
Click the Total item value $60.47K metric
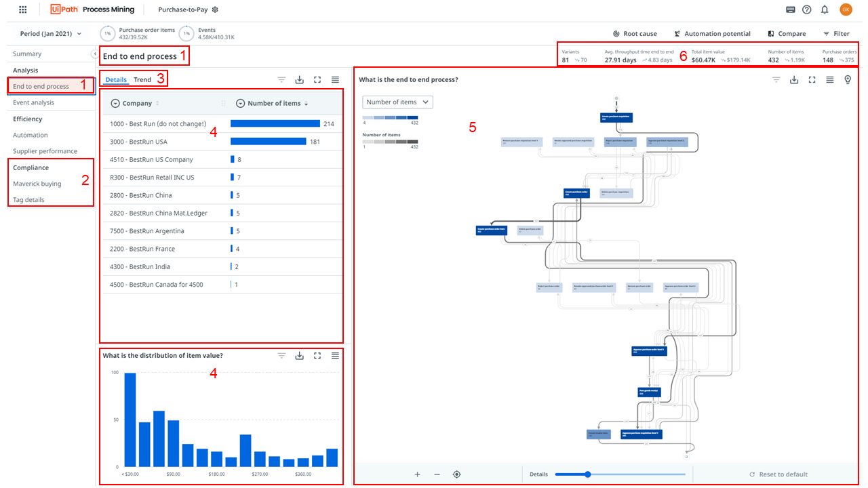pyautogui.click(x=721, y=56)
